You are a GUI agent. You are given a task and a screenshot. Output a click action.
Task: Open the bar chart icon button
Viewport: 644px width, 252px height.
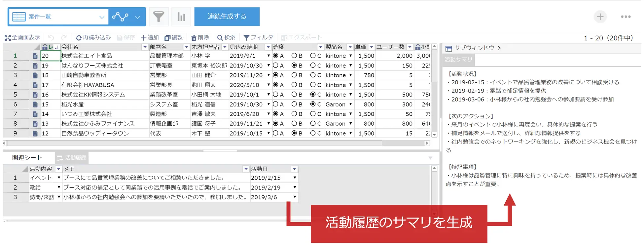coord(181,17)
